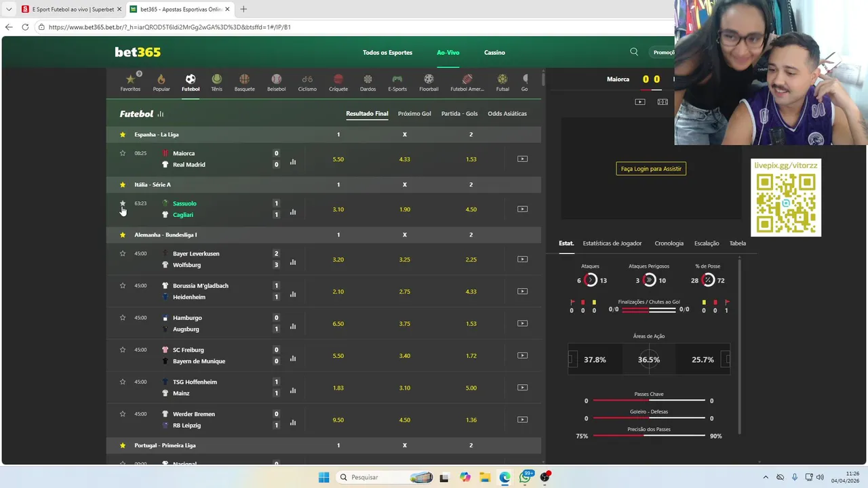Image resolution: width=868 pixels, height=488 pixels.
Task: Watch live stream of Sassuolo match
Action: click(x=522, y=209)
